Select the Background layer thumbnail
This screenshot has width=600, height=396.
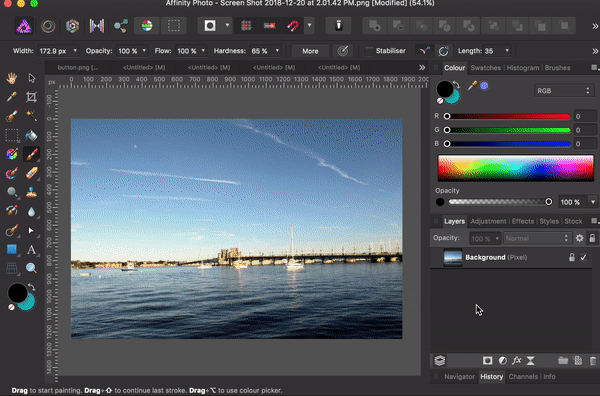click(453, 257)
